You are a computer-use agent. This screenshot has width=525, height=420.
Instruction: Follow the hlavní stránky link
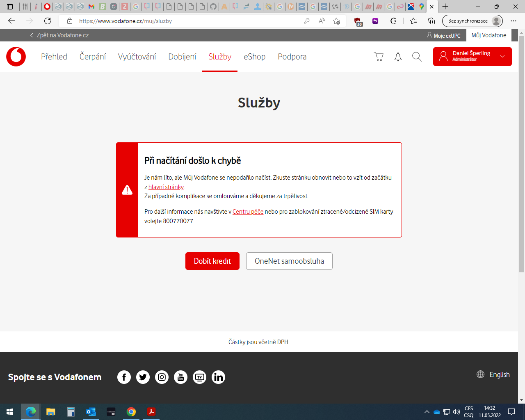pos(166,187)
